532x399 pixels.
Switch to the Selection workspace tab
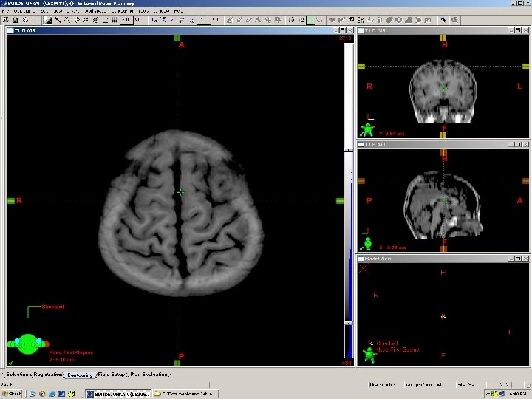(17, 374)
